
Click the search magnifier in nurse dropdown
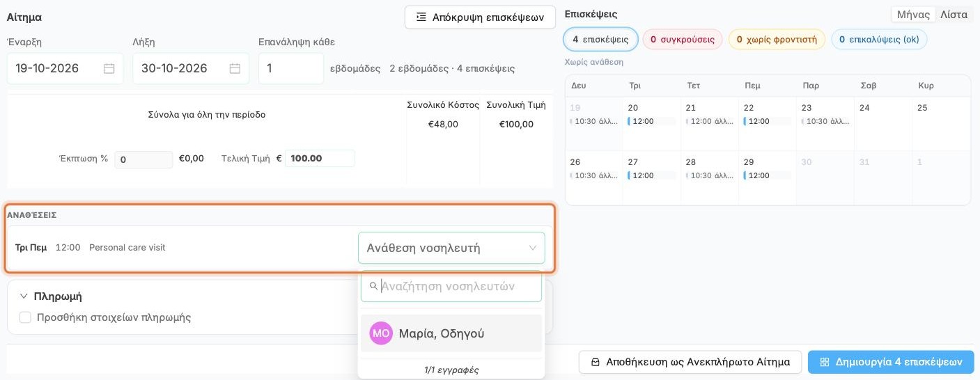click(373, 286)
